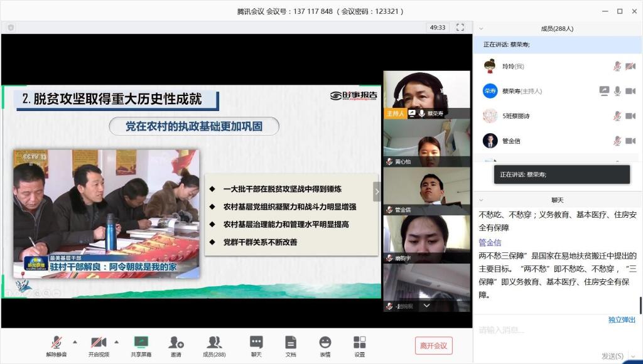Click the meeting timer 49:33

point(438,28)
